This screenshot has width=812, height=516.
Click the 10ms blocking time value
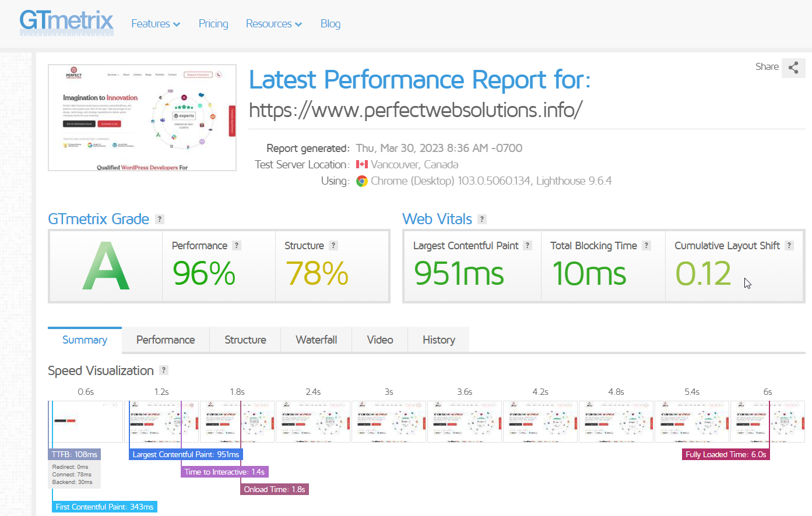589,273
